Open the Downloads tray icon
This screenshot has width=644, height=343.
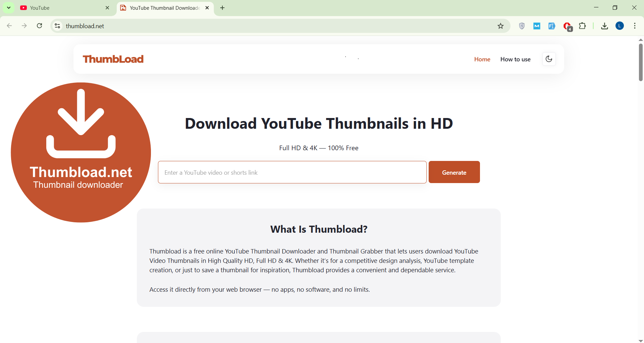(604, 26)
